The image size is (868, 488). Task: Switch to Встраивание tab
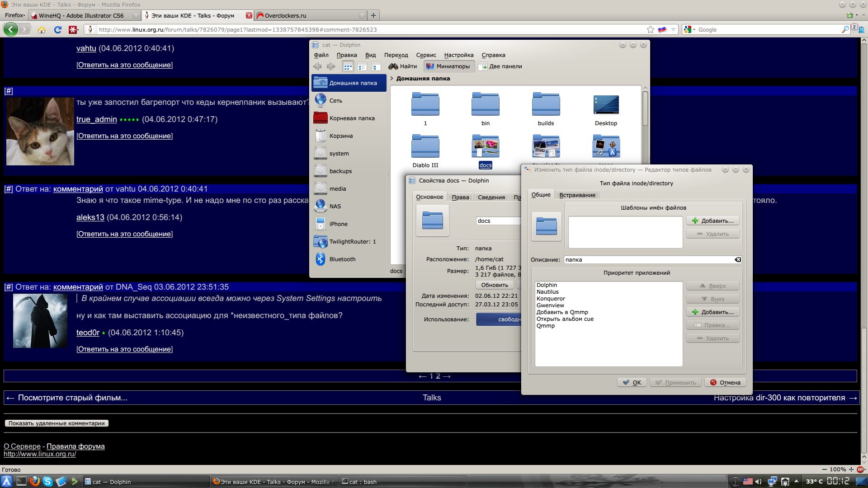click(577, 195)
